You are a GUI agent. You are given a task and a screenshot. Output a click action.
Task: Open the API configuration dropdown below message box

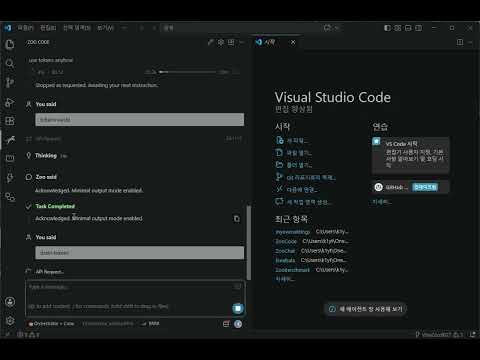coord(108,324)
